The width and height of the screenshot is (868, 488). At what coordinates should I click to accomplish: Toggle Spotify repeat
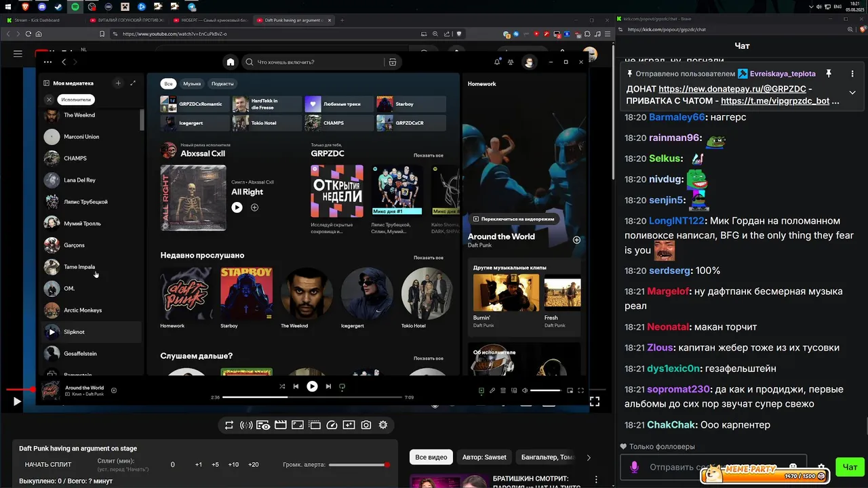pyautogui.click(x=342, y=386)
